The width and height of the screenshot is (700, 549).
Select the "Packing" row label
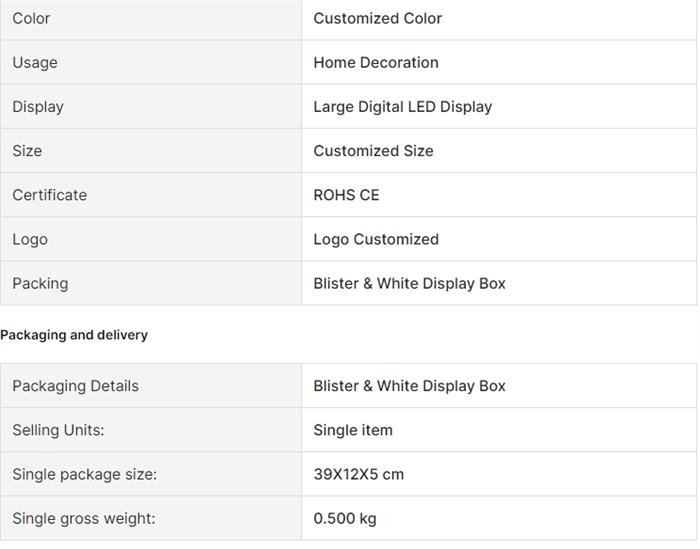click(x=40, y=283)
